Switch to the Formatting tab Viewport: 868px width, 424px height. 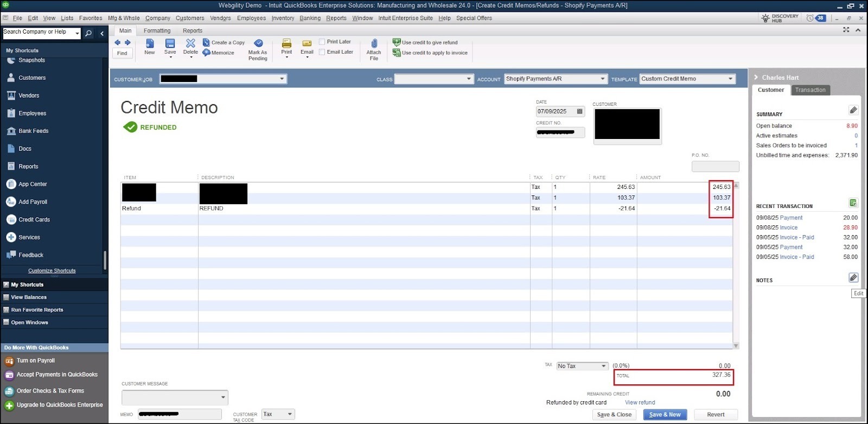click(157, 31)
